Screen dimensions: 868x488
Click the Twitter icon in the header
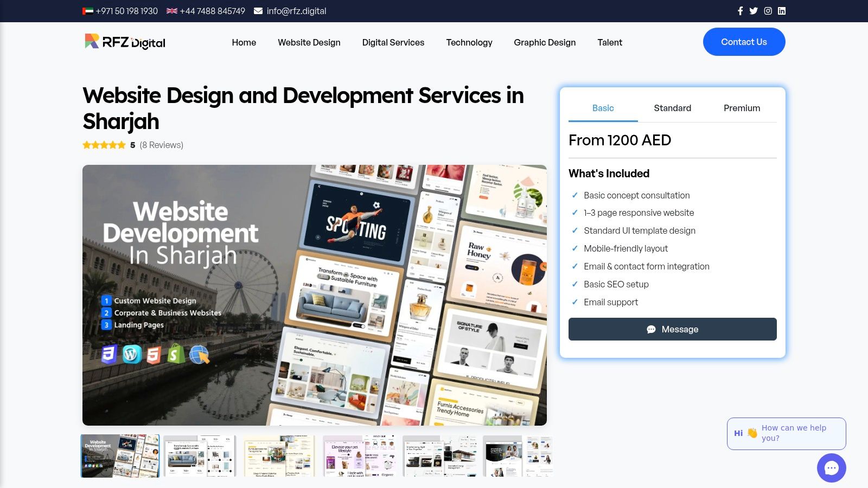click(754, 10)
